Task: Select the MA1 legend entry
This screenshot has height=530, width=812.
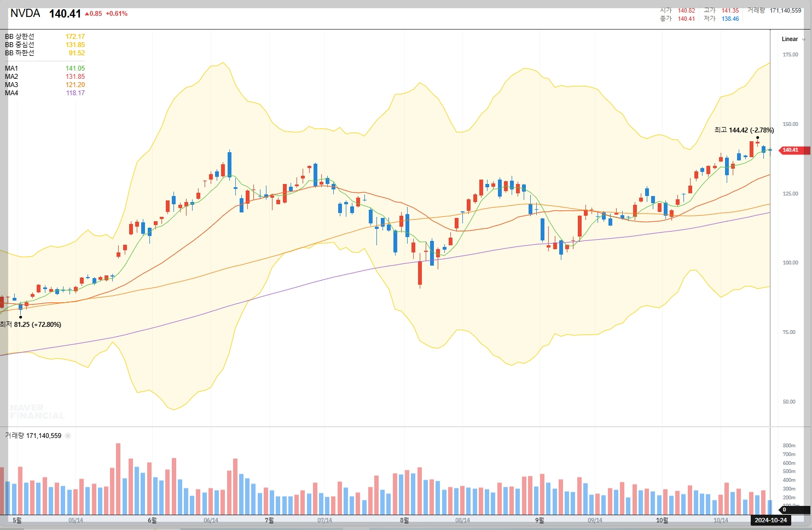Action: [x=11, y=68]
